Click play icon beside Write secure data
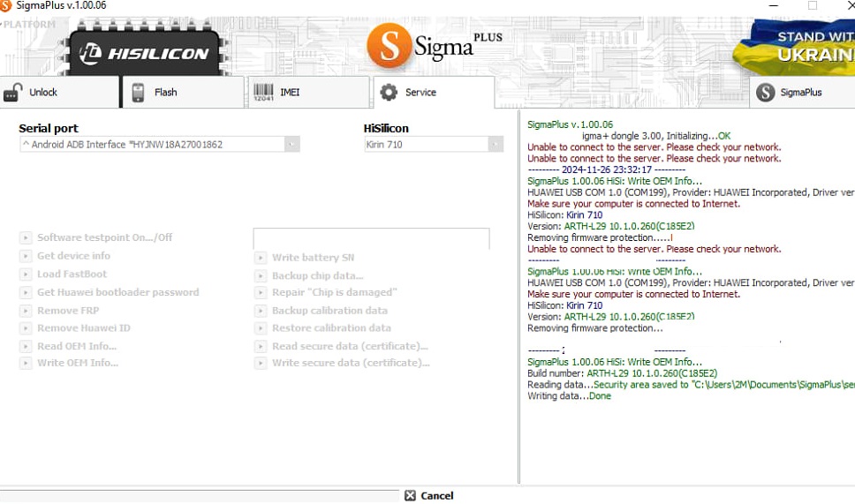The height and width of the screenshot is (504, 855). 261,363
